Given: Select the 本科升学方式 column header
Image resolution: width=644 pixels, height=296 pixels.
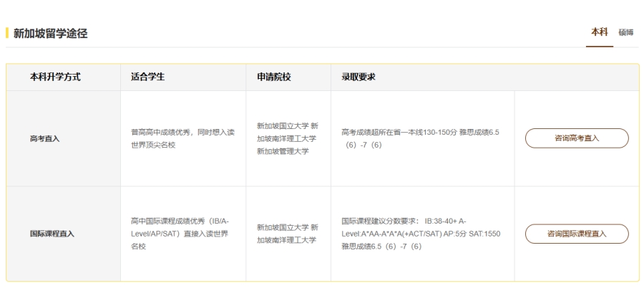Looking at the screenshot, I should 54,77.
